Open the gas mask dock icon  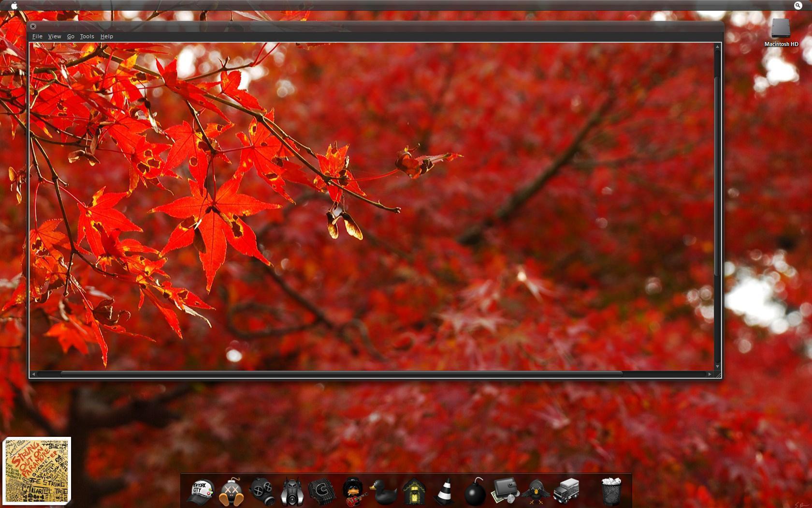262,492
